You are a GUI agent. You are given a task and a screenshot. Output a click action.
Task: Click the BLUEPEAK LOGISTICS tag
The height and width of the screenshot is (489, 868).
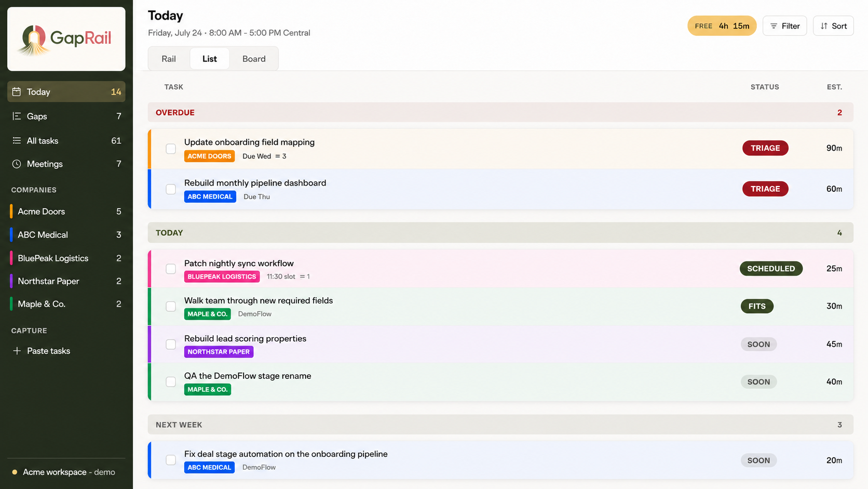222,276
